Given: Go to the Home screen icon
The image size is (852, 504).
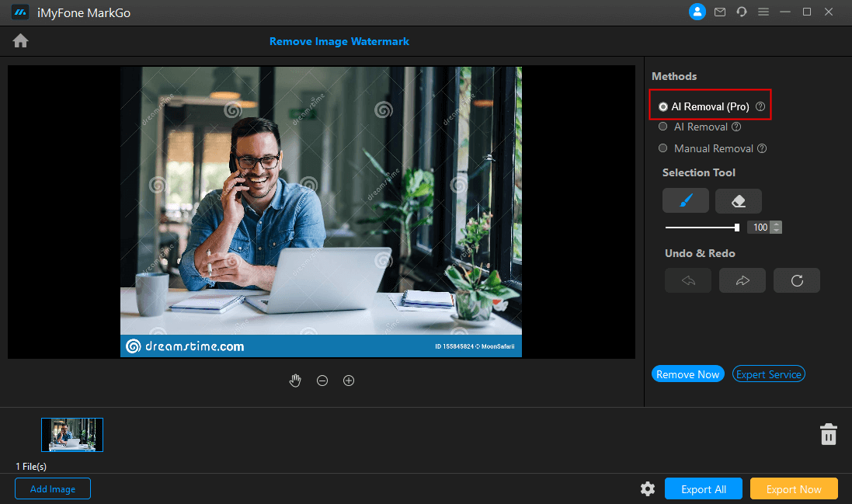Looking at the screenshot, I should (20, 41).
